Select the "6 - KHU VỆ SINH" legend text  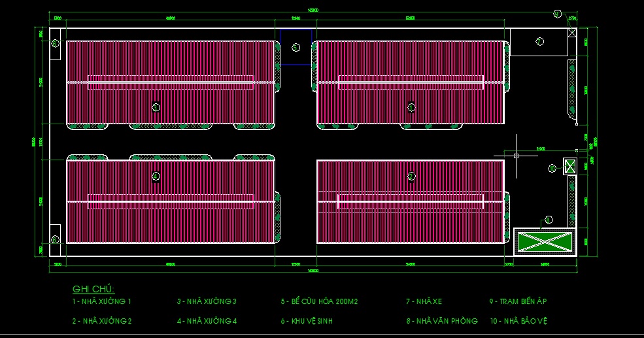pos(308,321)
